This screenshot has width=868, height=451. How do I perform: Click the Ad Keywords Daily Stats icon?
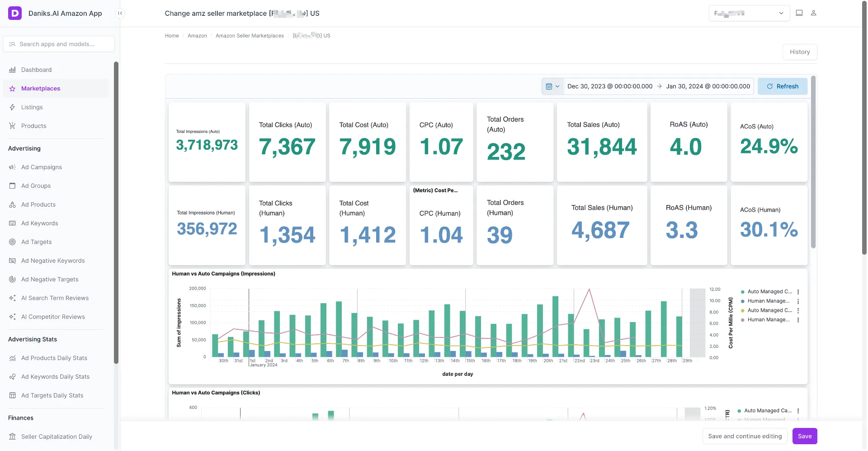(x=12, y=377)
